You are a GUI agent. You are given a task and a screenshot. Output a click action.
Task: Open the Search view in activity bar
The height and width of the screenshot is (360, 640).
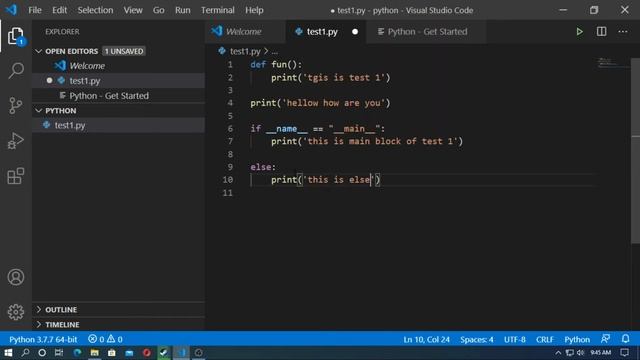pyautogui.click(x=16, y=71)
